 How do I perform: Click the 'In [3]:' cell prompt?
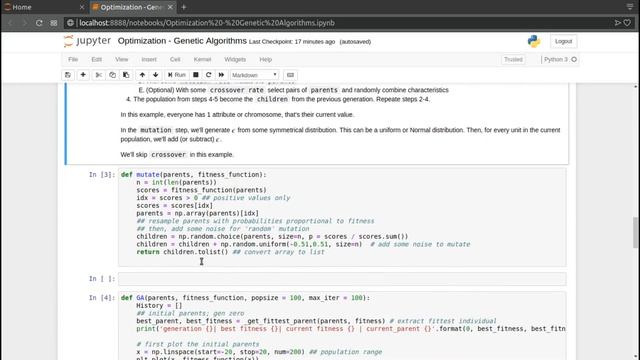[x=102, y=175]
